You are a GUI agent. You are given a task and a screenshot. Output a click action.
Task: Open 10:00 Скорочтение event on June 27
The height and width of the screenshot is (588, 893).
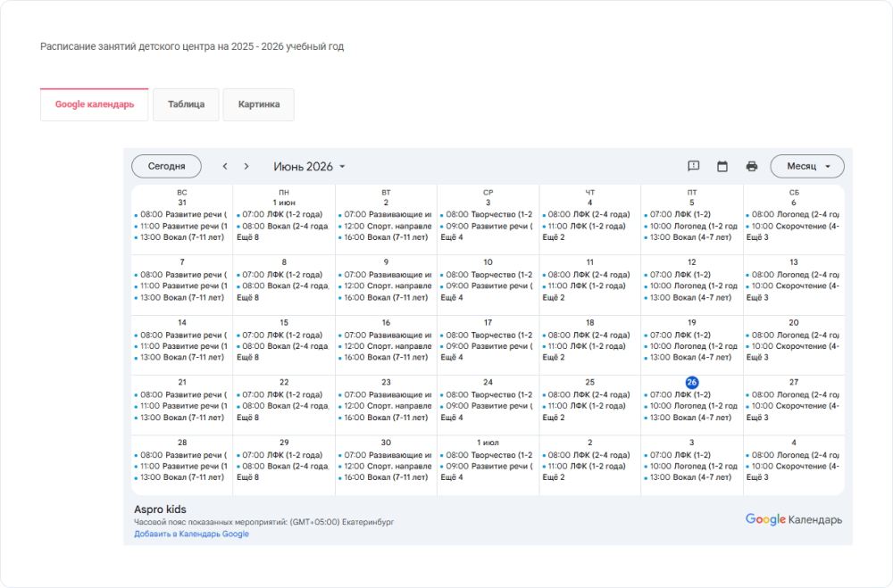pyautogui.click(x=793, y=406)
